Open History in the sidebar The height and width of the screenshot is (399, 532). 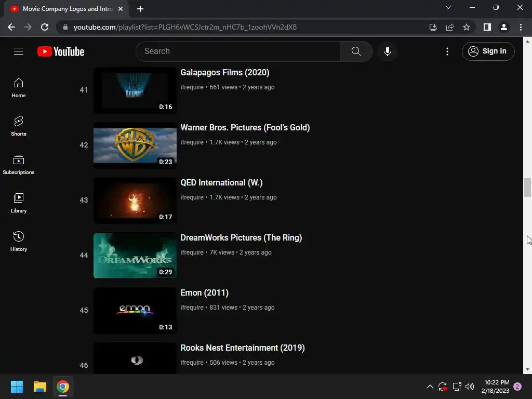(x=19, y=241)
